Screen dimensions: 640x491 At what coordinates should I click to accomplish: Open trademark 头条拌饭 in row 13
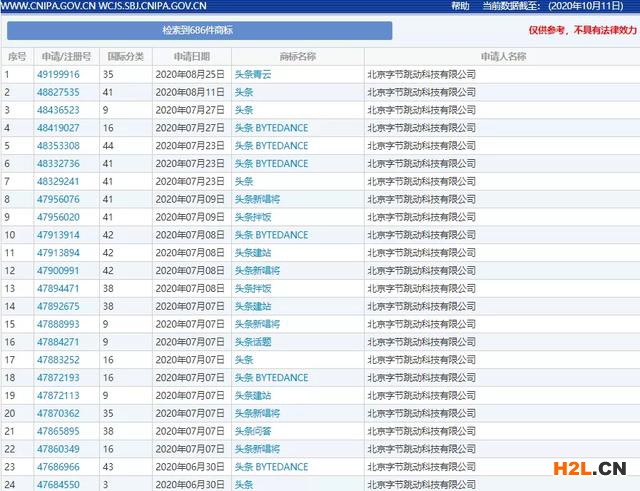click(x=253, y=289)
